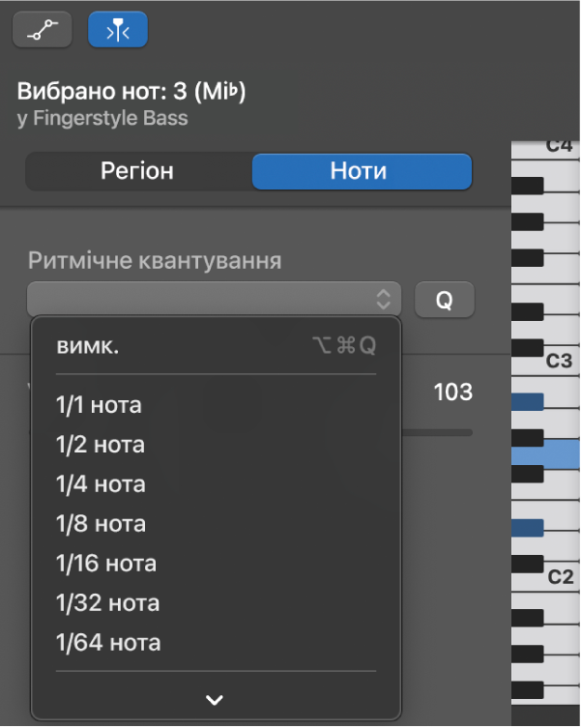
Task: Select 1/16 нота quantize value
Action: pyautogui.click(x=216, y=564)
